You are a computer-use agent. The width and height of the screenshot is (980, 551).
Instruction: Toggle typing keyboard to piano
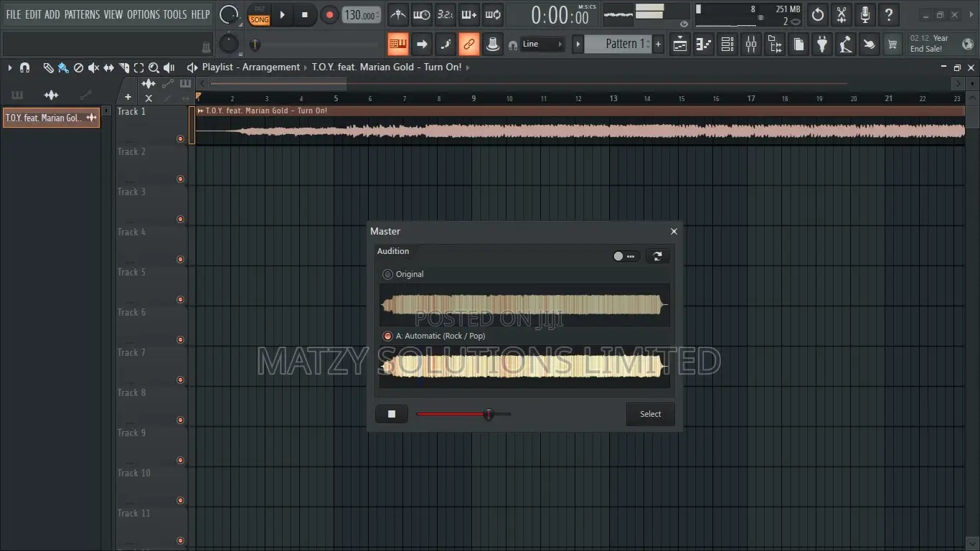(x=398, y=44)
